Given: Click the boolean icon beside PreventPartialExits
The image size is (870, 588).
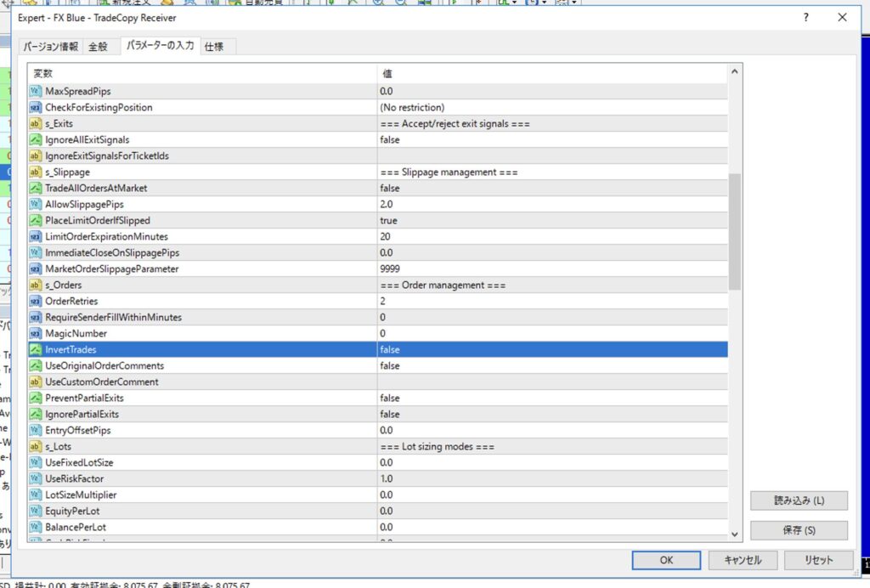Looking at the screenshot, I should coord(36,398).
